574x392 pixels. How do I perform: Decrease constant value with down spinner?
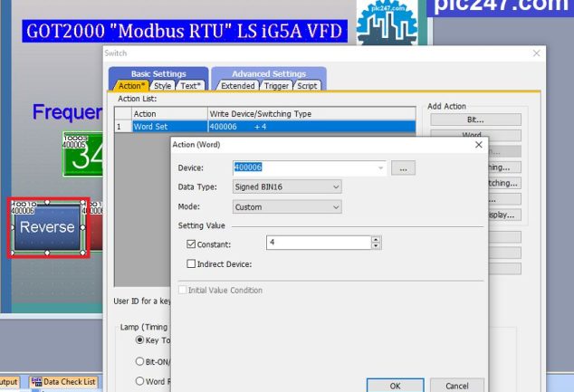click(x=376, y=246)
